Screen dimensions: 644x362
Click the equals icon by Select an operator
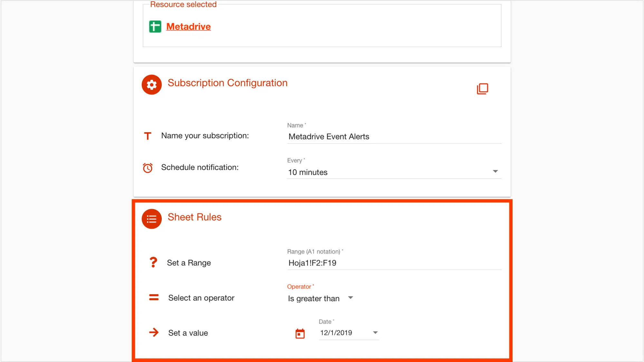click(x=154, y=297)
